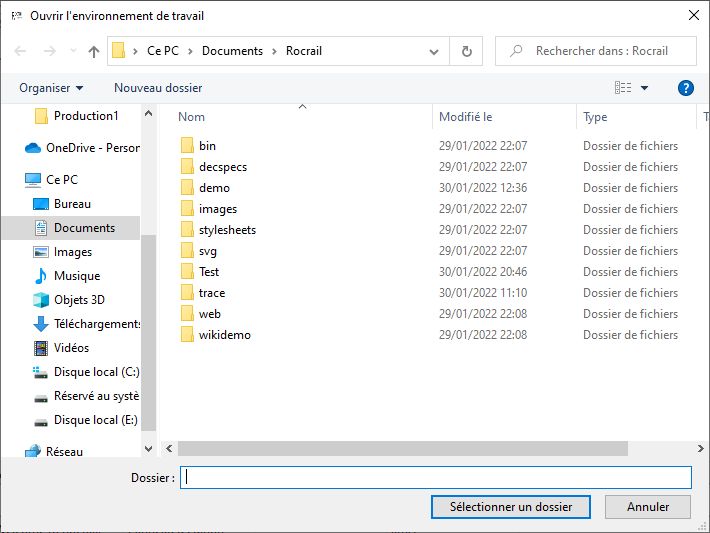Click the up-one-level arrow icon
The height and width of the screenshot is (533, 710).
(94, 51)
